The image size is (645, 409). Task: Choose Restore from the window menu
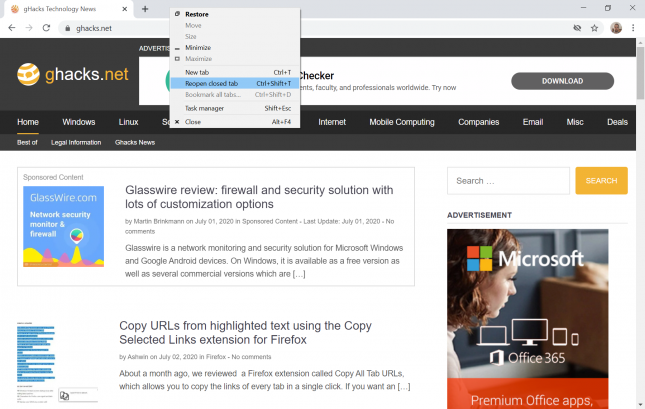(x=235, y=14)
